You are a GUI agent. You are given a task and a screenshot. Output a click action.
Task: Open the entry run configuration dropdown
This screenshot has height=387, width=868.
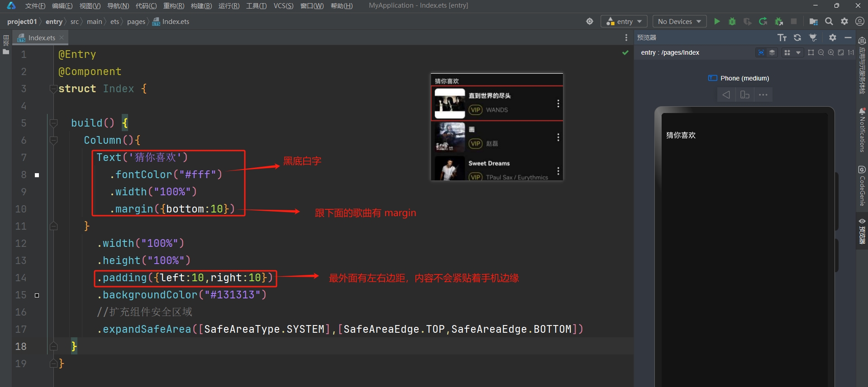tap(624, 21)
